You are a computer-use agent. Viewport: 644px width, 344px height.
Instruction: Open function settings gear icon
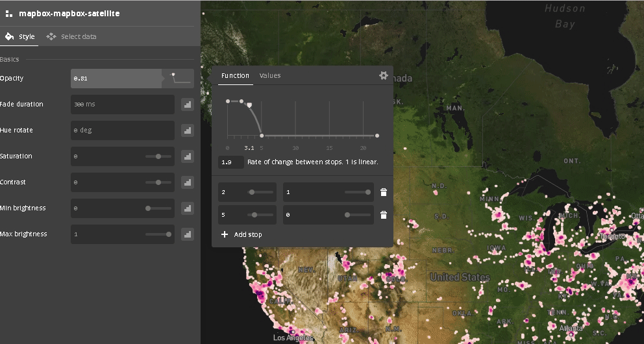click(x=383, y=75)
